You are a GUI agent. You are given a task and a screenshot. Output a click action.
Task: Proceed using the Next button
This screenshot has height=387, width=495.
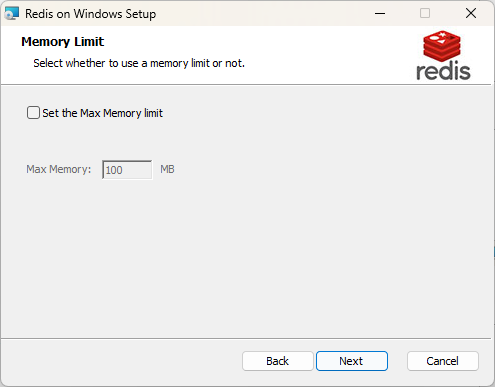tap(352, 361)
